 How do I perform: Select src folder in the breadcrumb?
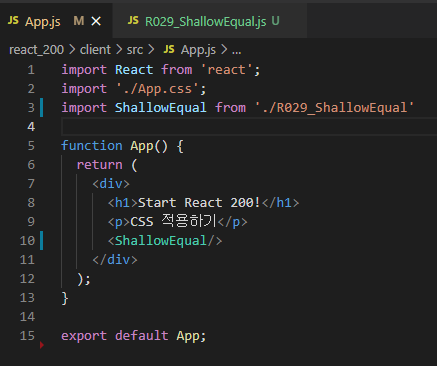[x=135, y=50]
